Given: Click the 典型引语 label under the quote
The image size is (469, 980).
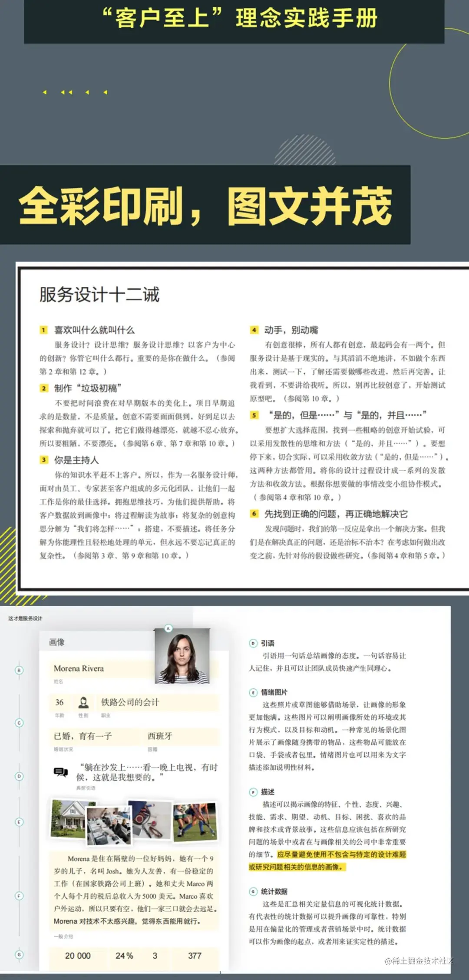Looking at the screenshot, I should (86, 788).
